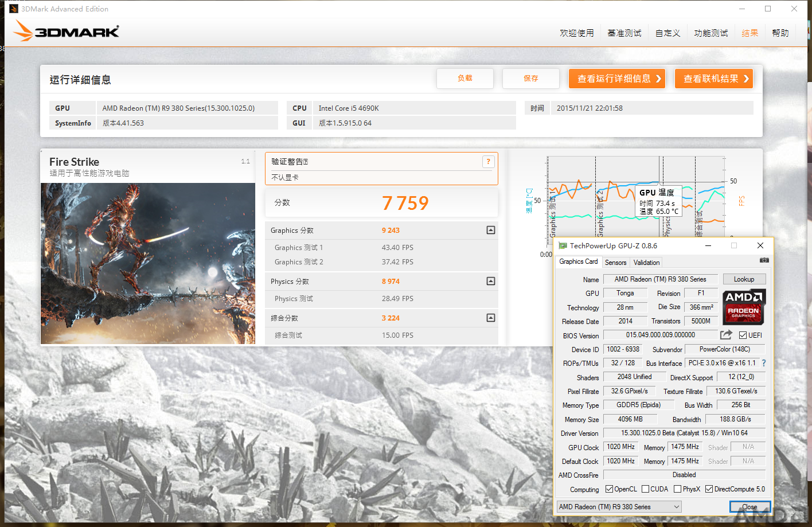Click the Subvendor PowerColor (148C) field
The height and width of the screenshot is (527, 812).
click(x=724, y=349)
